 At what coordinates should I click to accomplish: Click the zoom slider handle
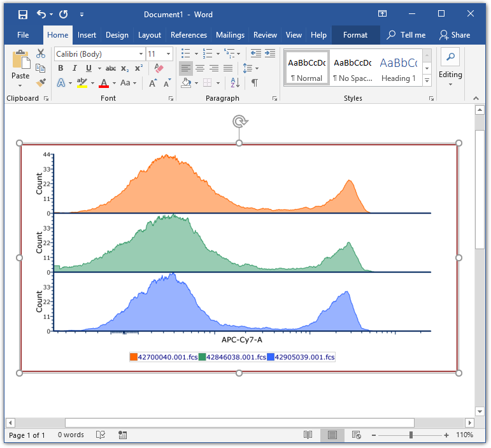point(411,435)
